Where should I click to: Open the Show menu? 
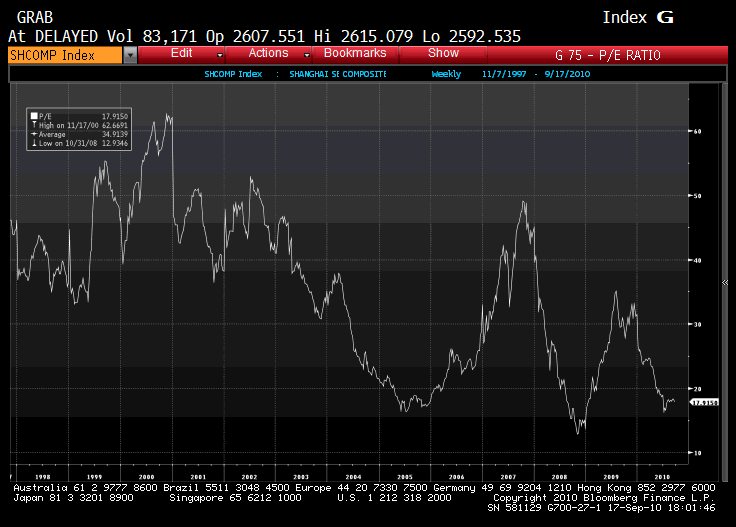point(443,53)
